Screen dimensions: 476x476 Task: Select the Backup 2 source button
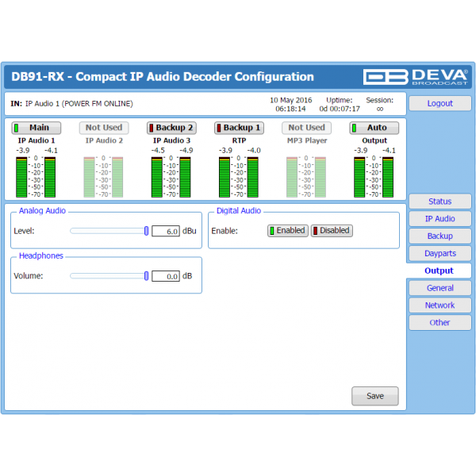click(171, 128)
